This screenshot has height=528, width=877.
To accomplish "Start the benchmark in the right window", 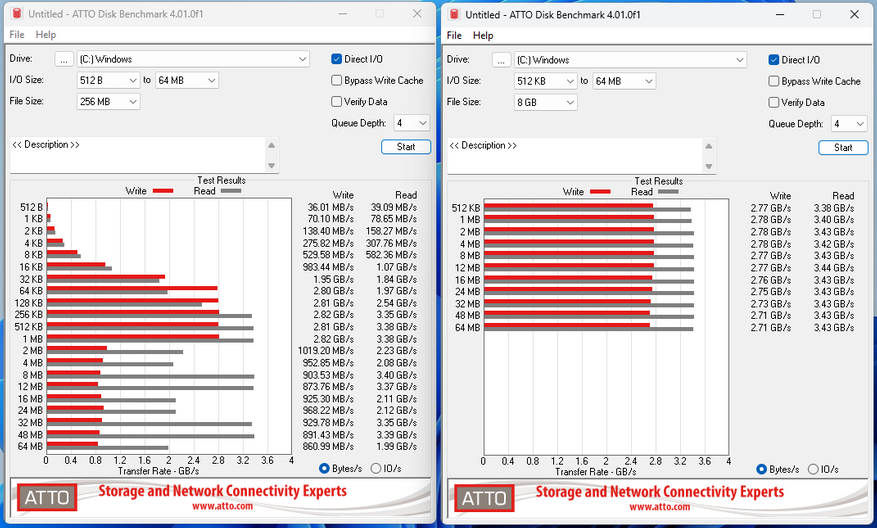I will pos(843,148).
